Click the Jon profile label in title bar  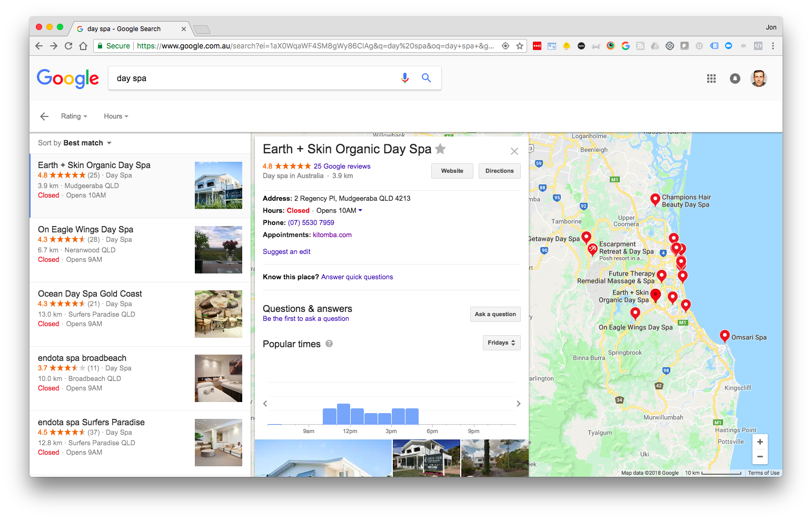771,27
